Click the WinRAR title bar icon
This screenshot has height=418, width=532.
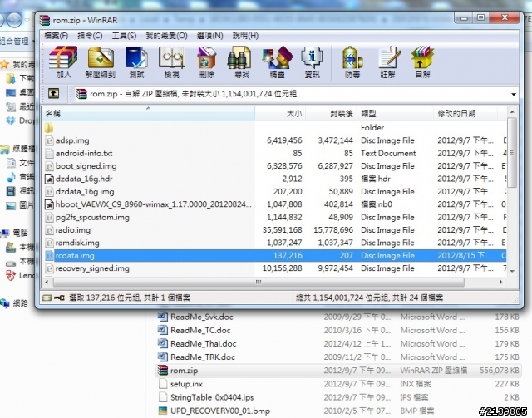pos(45,20)
